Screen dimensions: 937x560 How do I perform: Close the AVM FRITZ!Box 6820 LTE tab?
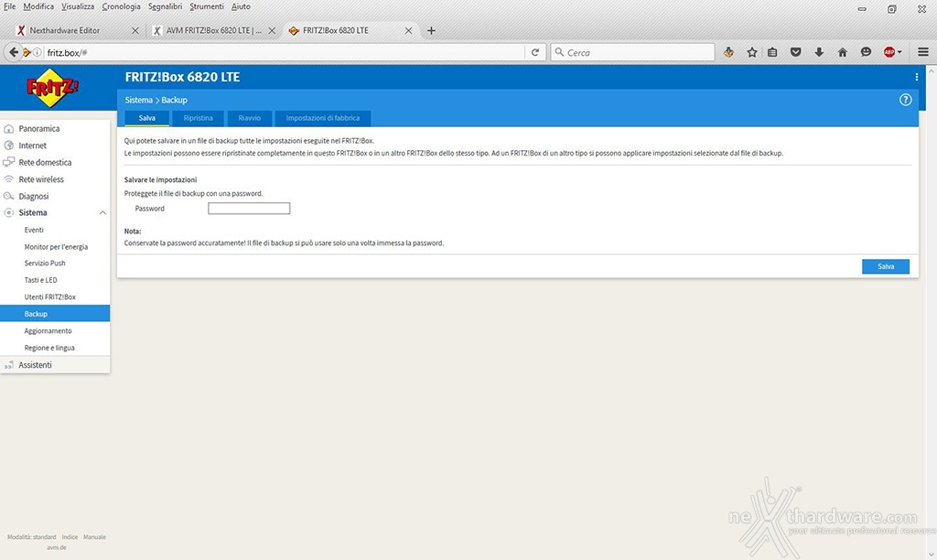[272, 30]
